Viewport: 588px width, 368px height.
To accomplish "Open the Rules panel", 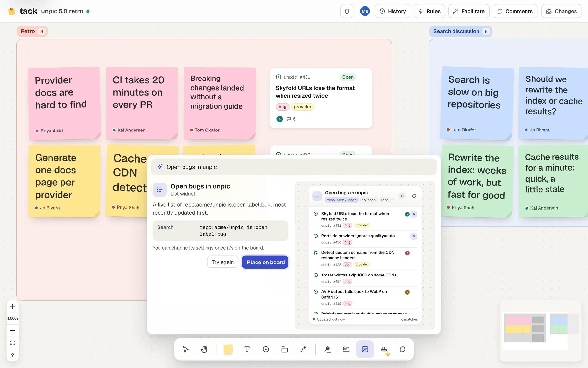I will 429,11.
